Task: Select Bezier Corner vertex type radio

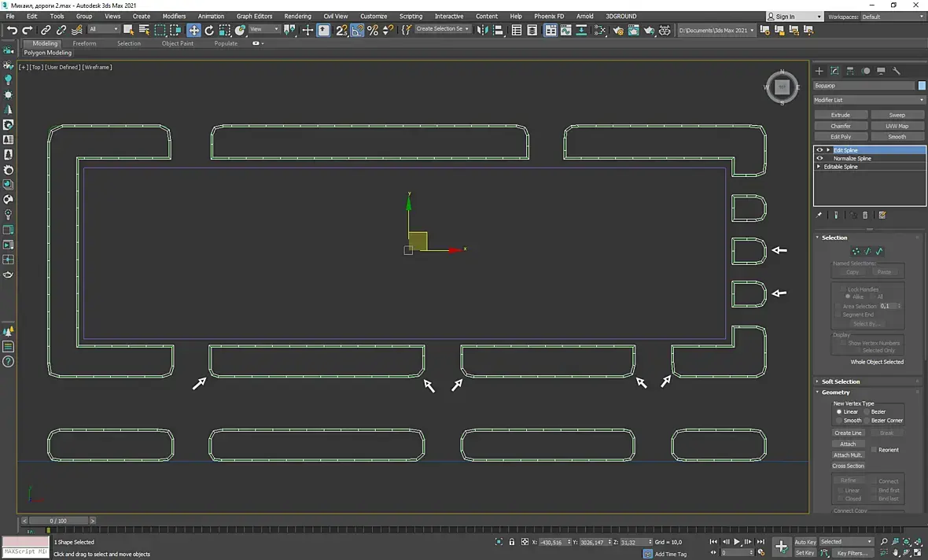Action: [867, 420]
